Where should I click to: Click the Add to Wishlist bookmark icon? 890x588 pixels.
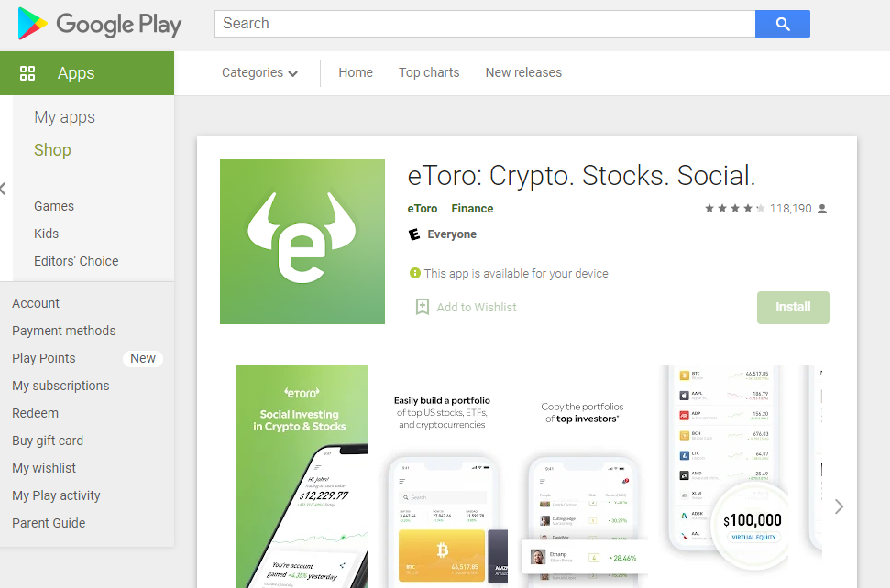(x=423, y=307)
